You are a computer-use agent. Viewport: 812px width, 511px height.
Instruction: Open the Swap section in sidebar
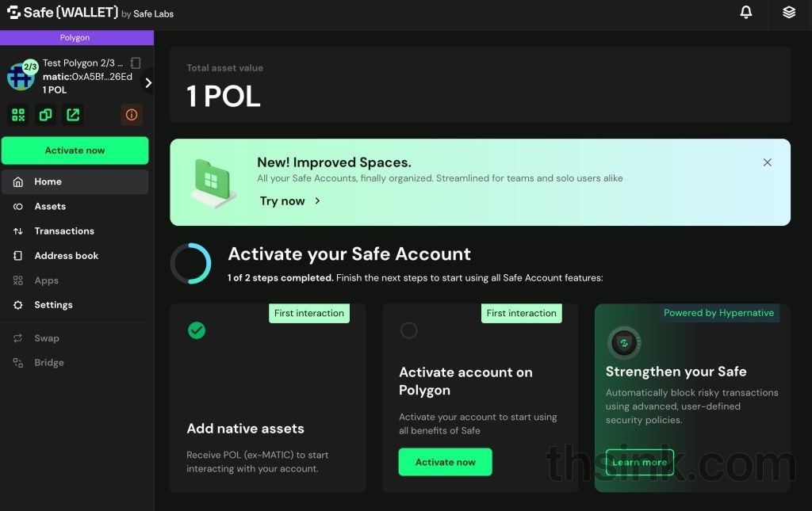[x=47, y=338]
